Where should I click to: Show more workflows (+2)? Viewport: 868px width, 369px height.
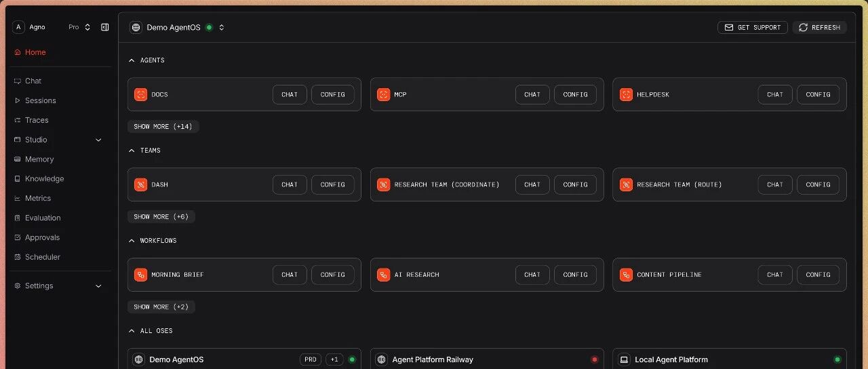pyautogui.click(x=161, y=307)
